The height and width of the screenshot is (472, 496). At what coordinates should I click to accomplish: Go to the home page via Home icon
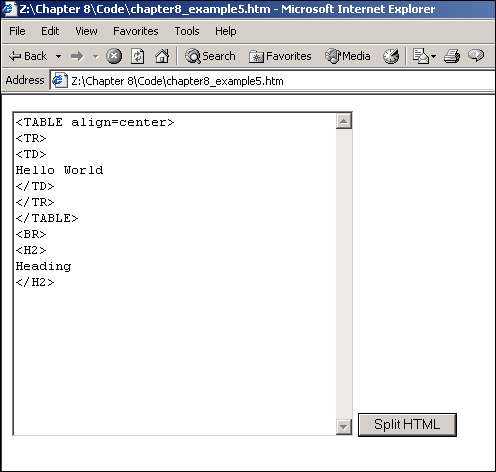(x=162, y=56)
